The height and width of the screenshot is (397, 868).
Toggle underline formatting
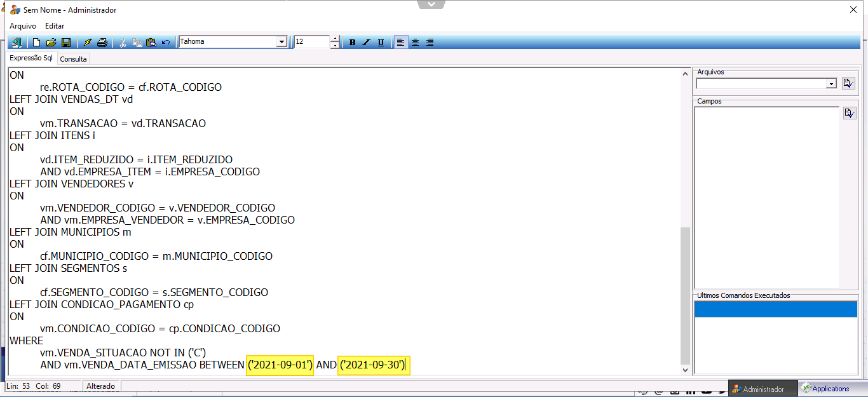[x=381, y=43]
